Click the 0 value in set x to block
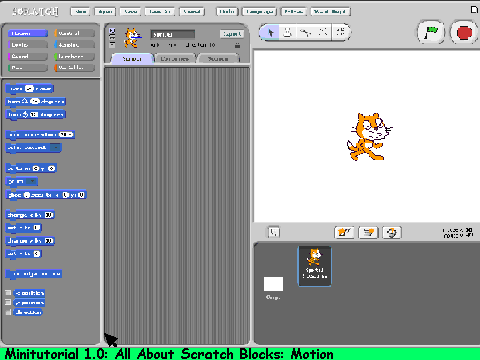This screenshot has width=480, height=360. 37,228
